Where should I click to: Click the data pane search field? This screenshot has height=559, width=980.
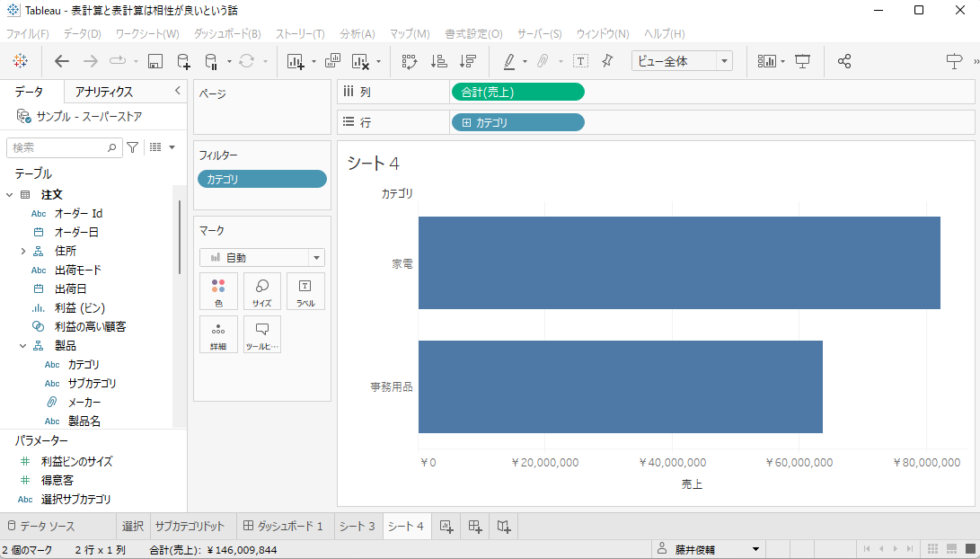(x=58, y=147)
